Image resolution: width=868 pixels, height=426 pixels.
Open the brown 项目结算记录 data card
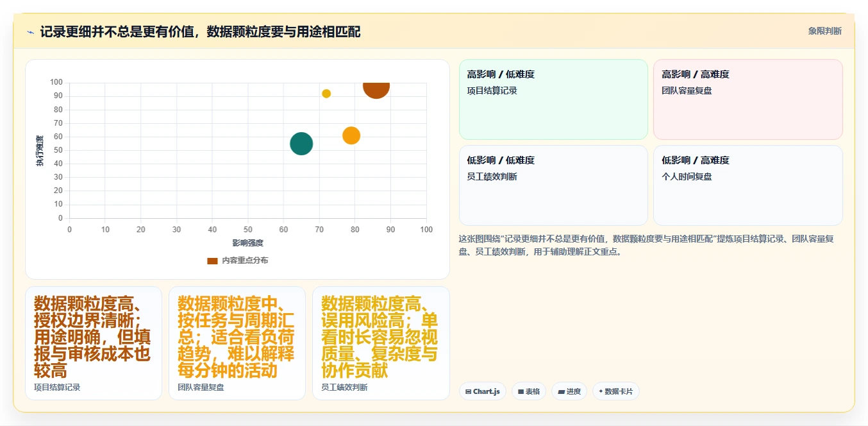94,343
